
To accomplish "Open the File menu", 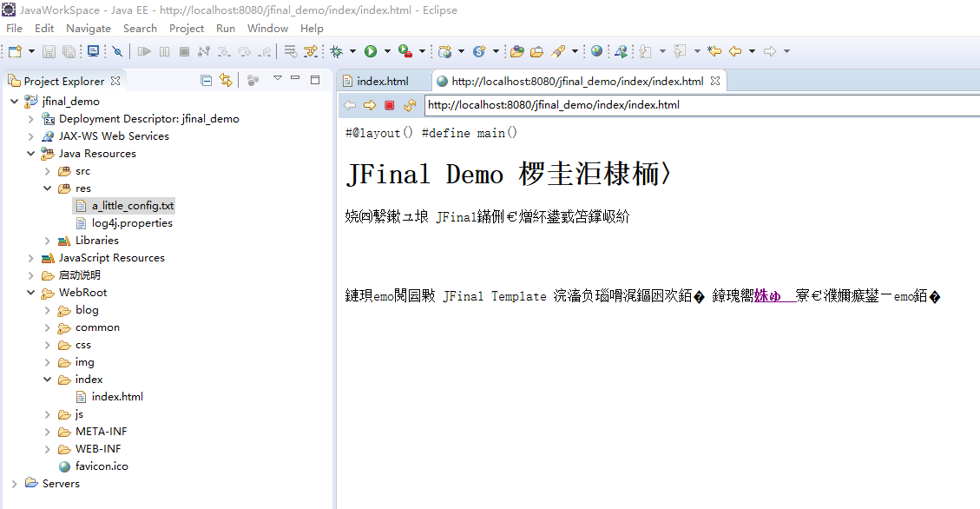I will point(15,28).
